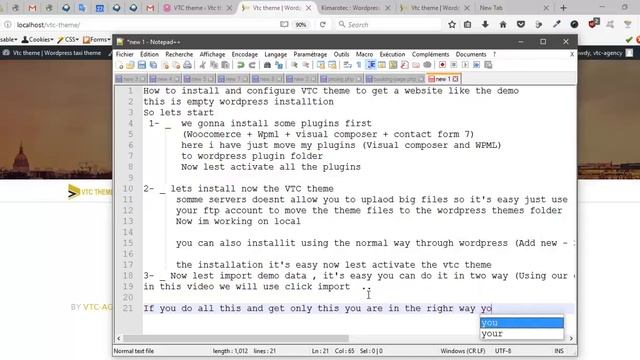Viewport: 640px width, 360px height.
Task: Toggle INS mode in the status bar
Action: pyautogui.click(x=559, y=351)
